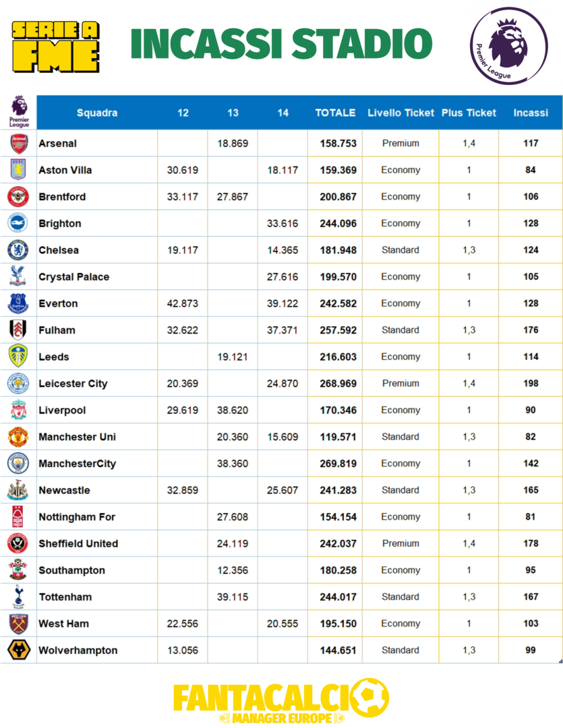The image size is (563, 728).
Task: Click the Chelsea club badge
Action: [18, 250]
